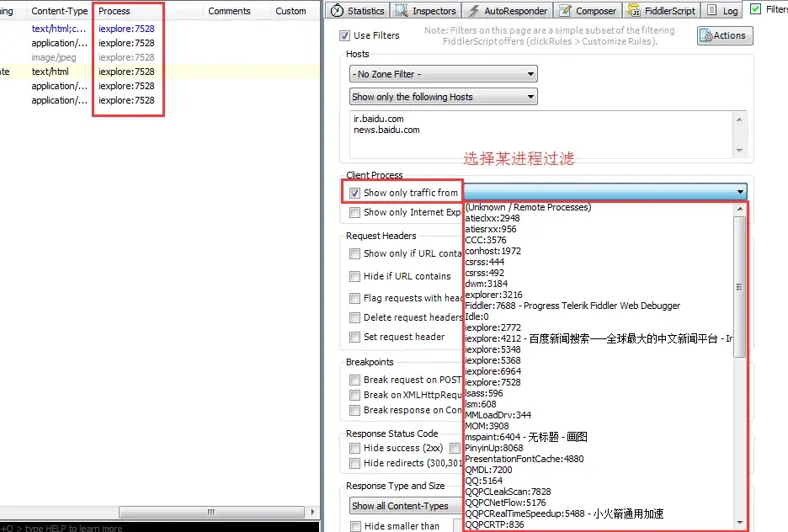
Task: Open the No Zone Filter dropdown
Action: pos(443,74)
